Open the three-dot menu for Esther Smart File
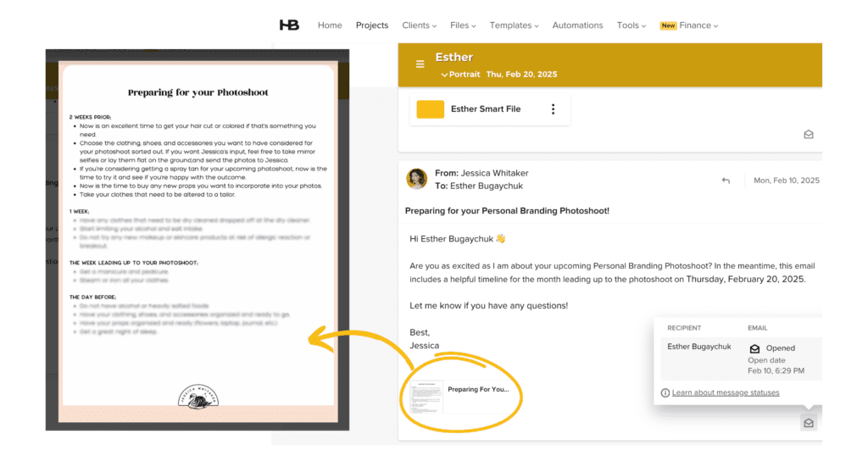This screenshot has width=868, height=456. click(553, 109)
